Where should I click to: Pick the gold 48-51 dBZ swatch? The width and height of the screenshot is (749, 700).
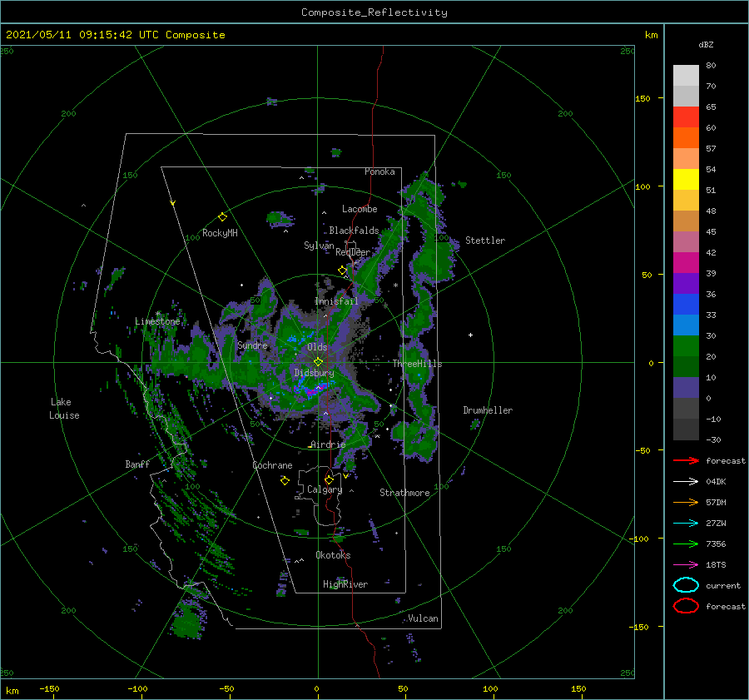tap(686, 201)
